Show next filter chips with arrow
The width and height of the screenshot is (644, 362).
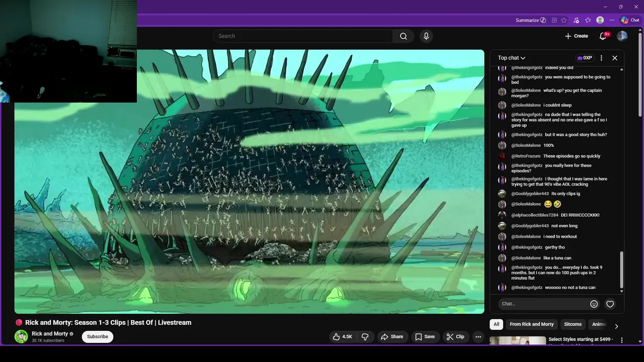(616, 326)
